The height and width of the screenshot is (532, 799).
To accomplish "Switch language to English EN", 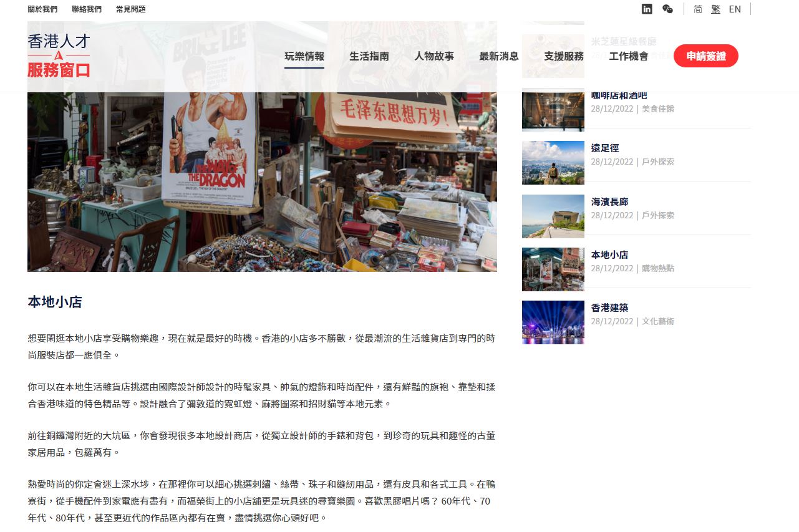I will 735,9.
